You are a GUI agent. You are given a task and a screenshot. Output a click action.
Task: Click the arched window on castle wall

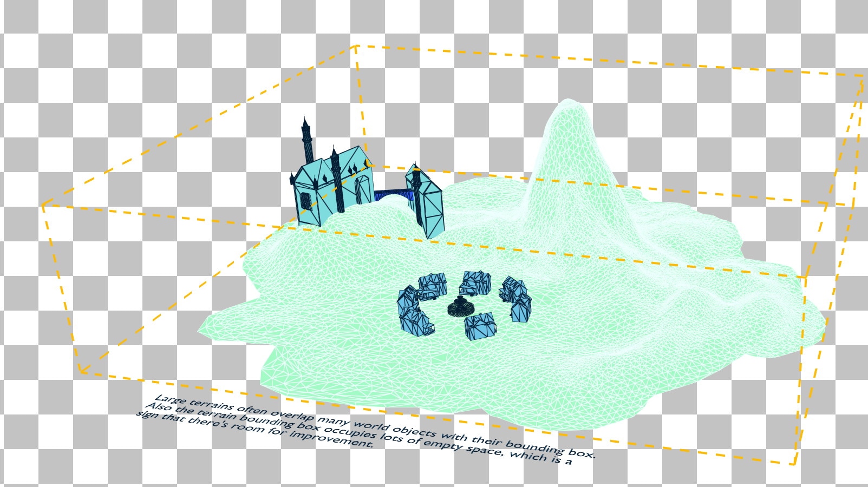point(305,202)
